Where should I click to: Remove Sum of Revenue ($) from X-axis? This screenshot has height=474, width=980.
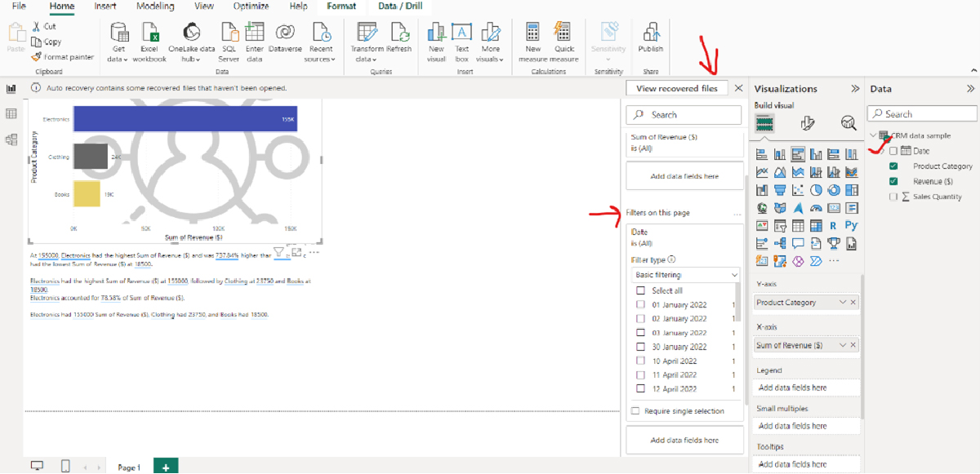point(853,346)
